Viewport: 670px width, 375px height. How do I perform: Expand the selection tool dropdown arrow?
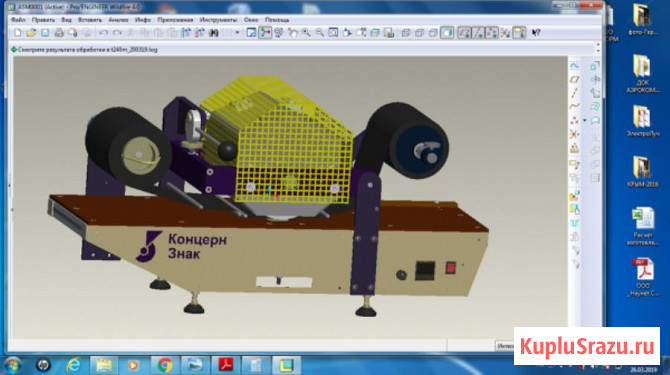click(237, 33)
